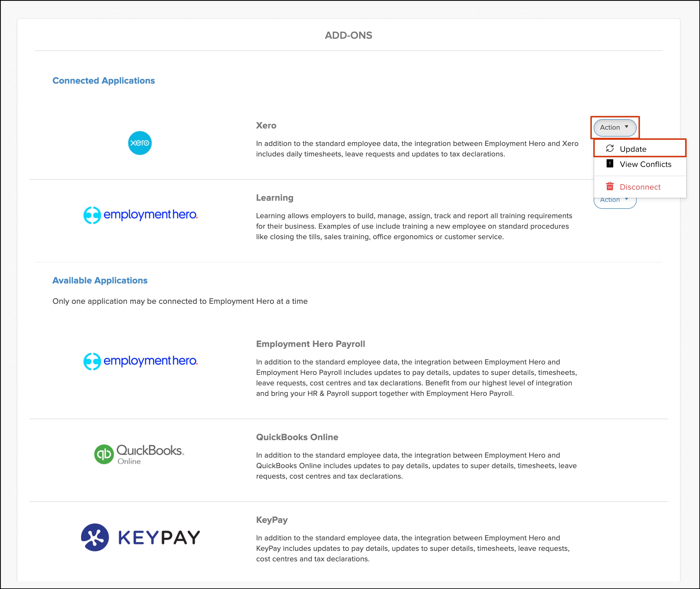Screen dimensions: 700x589
Task: Click the Xero logo icon
Action: pos(140,143)
